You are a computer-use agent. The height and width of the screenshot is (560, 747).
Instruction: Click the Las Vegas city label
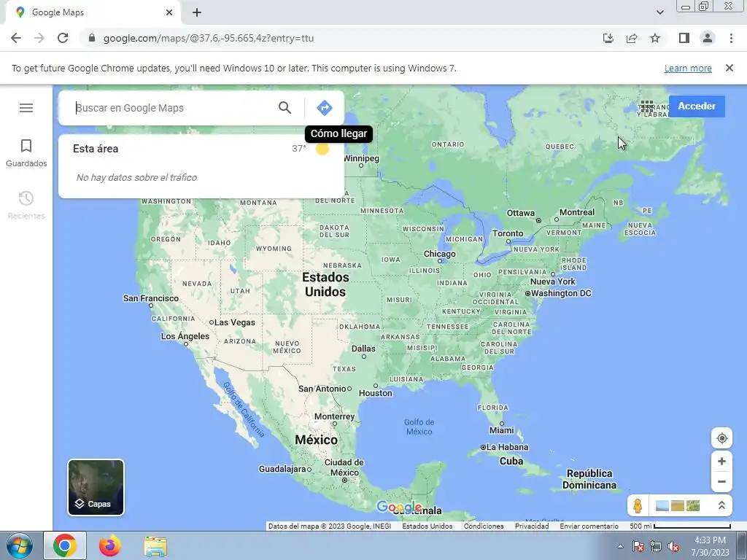[234, 322]
